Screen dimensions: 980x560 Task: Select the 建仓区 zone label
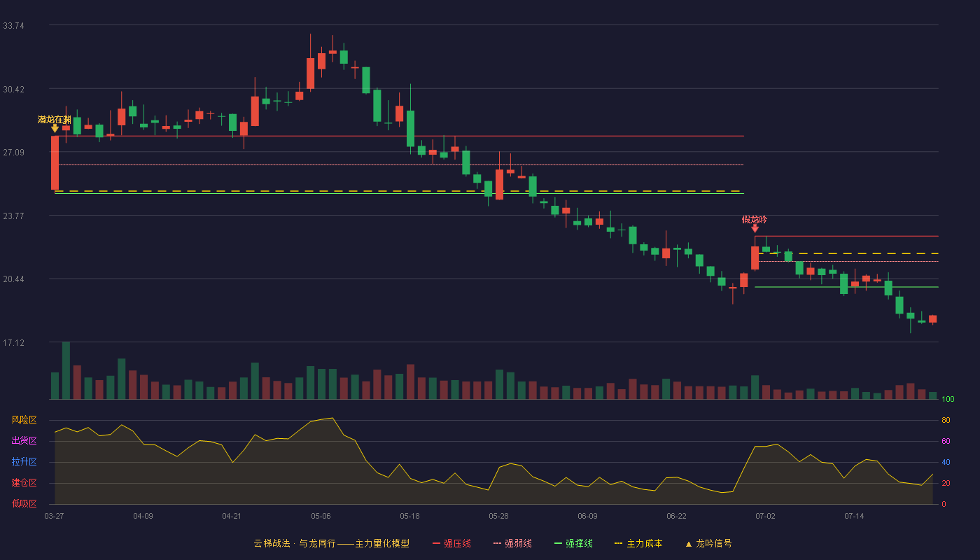point(24,483)
